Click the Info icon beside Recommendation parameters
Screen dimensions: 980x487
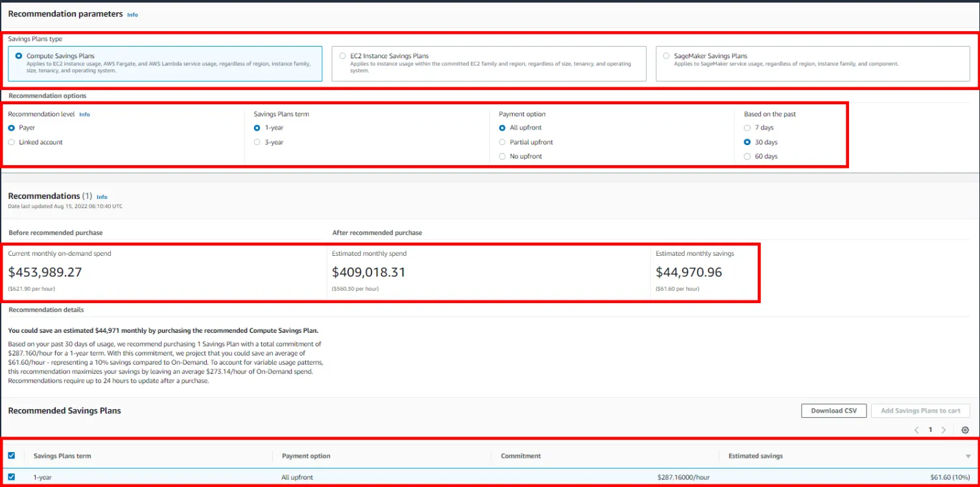pyautogui.click(x=132, y=14)
